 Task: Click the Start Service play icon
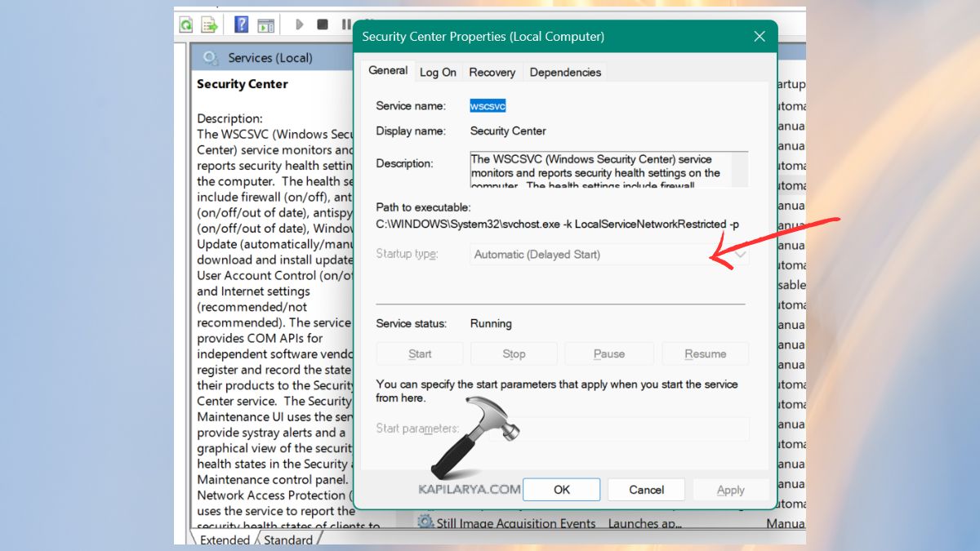point(299,24)
